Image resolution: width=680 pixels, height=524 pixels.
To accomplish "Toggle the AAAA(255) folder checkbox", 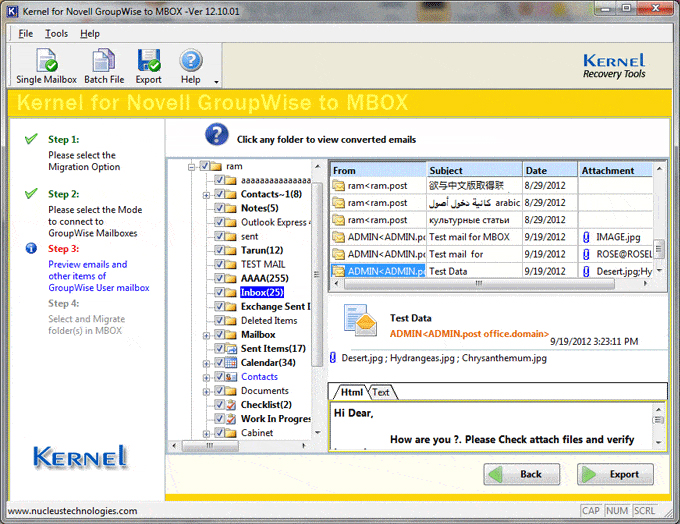I will point(219,278).
